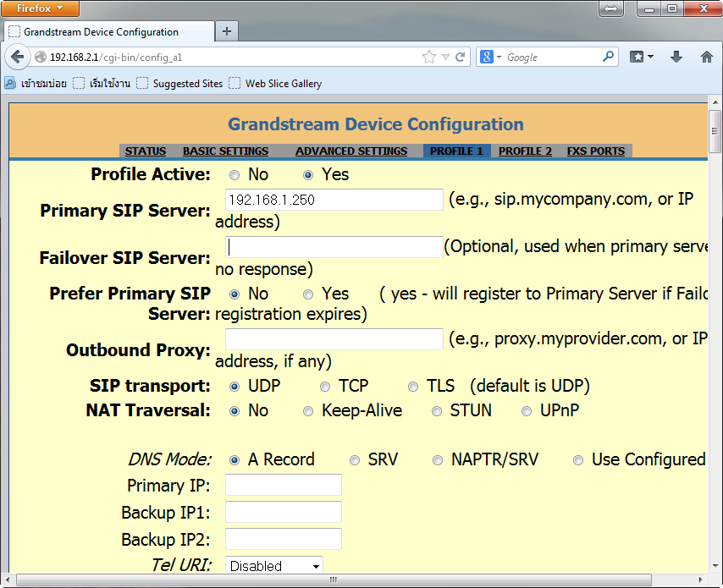723x588 pixels.
Task: Select UPnP for NAT Traversal
Action: 527,411
